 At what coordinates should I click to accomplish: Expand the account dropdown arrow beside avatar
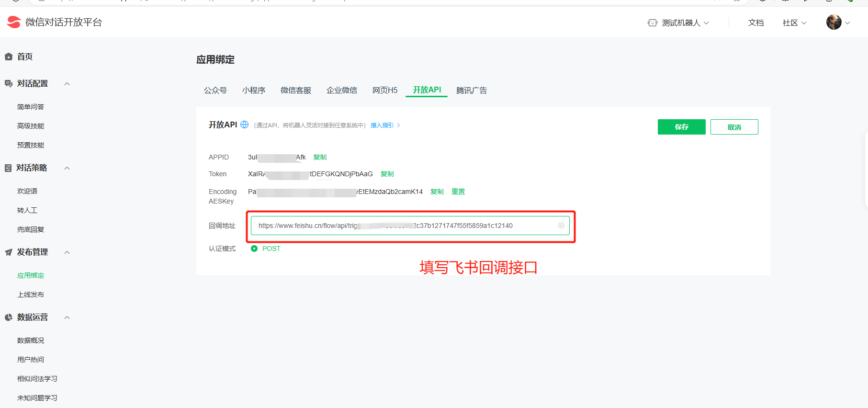pos(847,23)
